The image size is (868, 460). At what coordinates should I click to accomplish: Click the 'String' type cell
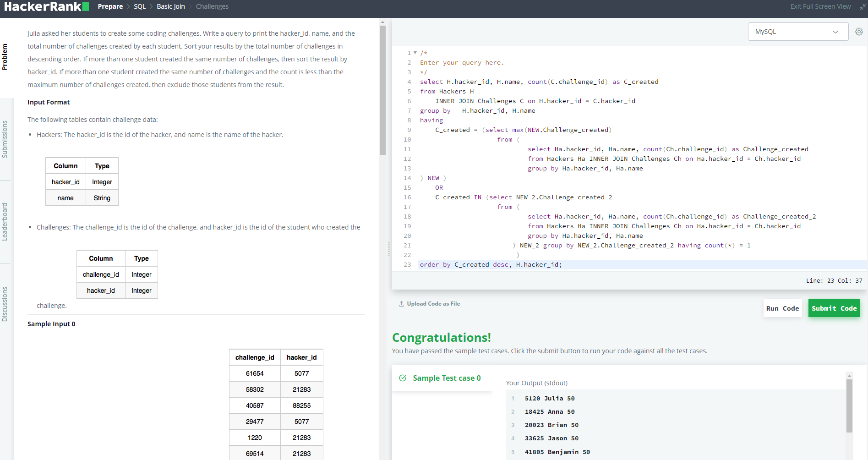102,198
